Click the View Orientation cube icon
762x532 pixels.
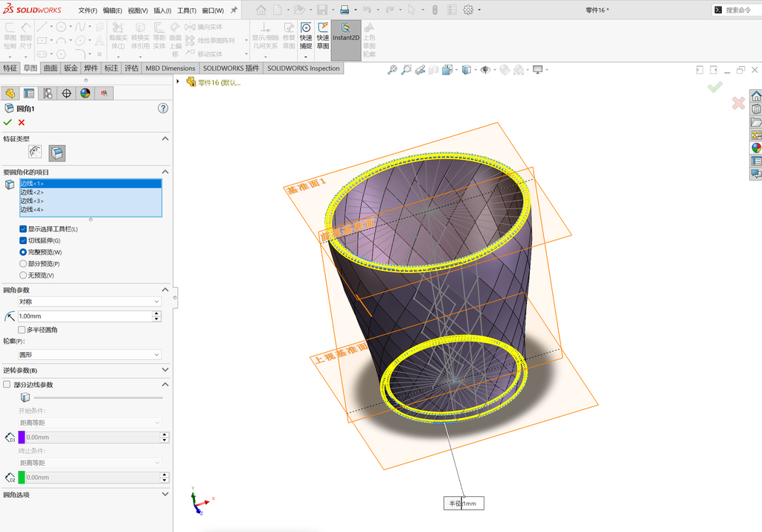pos(447,70)
